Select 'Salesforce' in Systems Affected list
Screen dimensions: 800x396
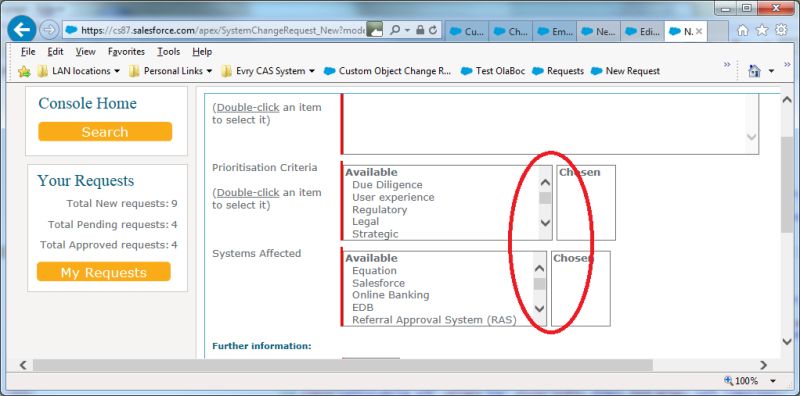[378, 283]
